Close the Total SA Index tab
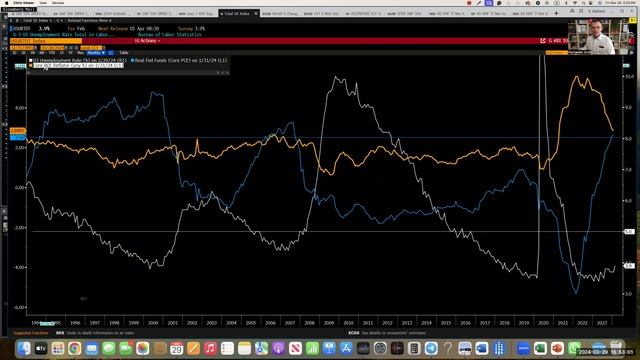 (x=256, y=13)
